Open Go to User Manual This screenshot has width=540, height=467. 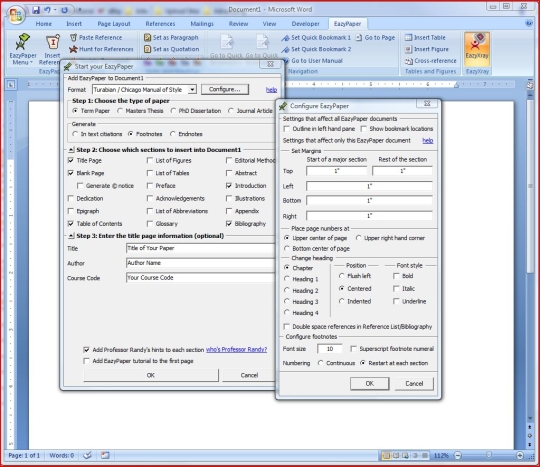(313, 61)
